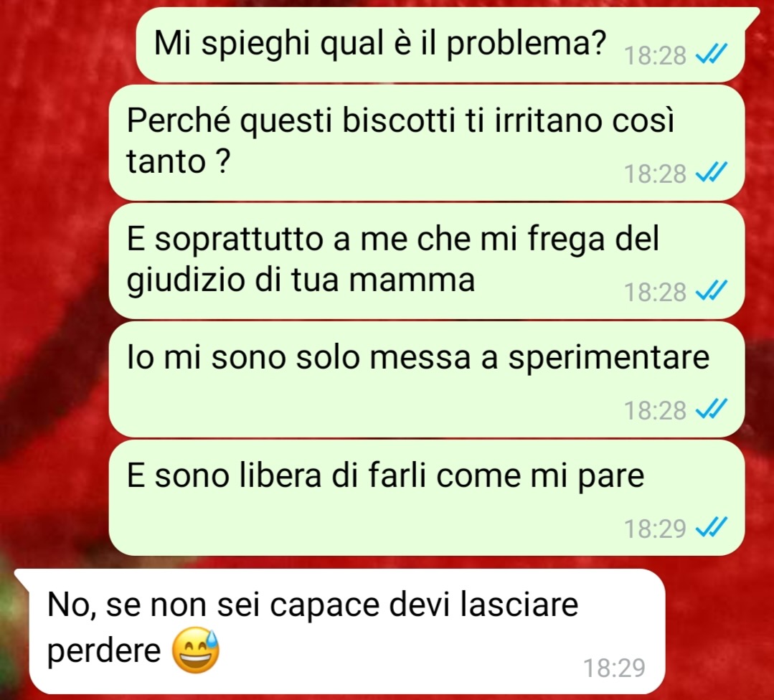Click the blue double check on 'Perché questi biscotti' message
774x700 pixels.
tap(712, 173)
